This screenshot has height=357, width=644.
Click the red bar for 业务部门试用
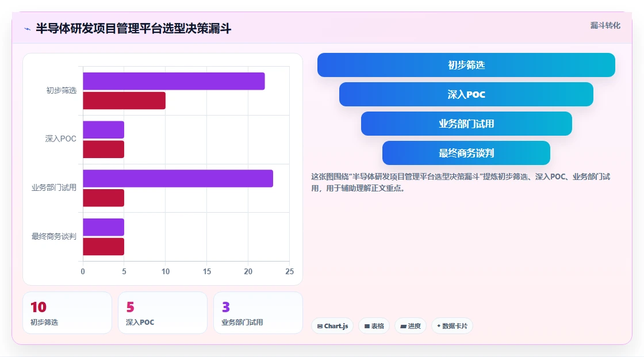103,198
